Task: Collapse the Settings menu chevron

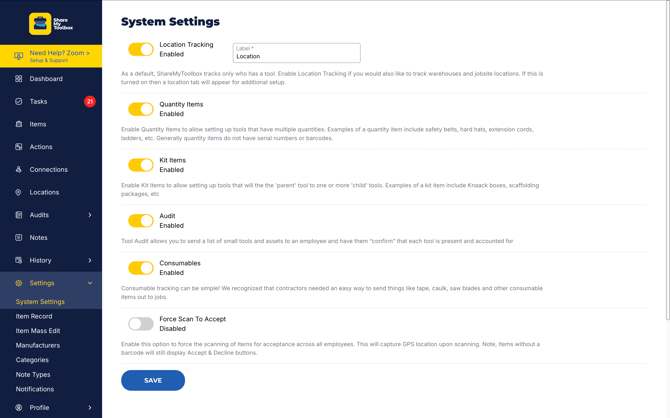Action: [x=90, y=283]
